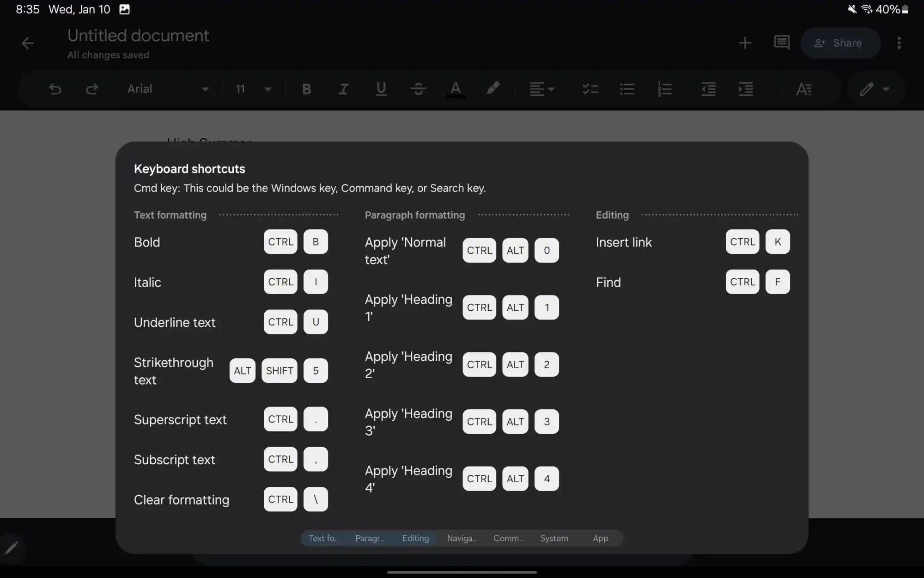Tap the plus insert icon
Screen dimensions: 924x578
(x=745, y=43)
